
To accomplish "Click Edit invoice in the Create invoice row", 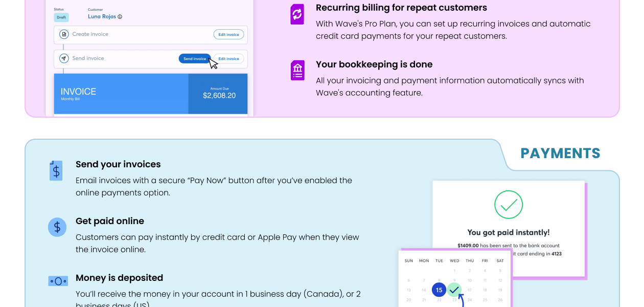I will click(228, 35).
